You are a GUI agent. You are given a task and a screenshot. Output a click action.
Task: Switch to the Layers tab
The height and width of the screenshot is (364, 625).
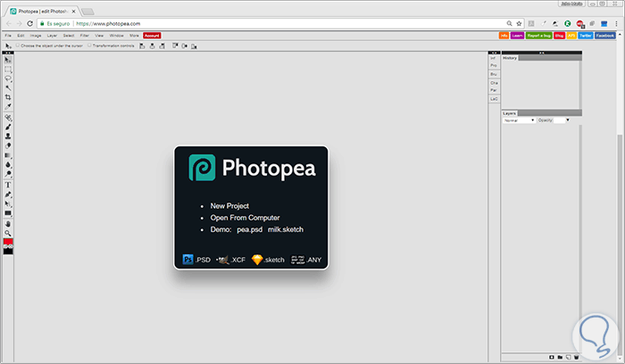[x=510, y=113]
